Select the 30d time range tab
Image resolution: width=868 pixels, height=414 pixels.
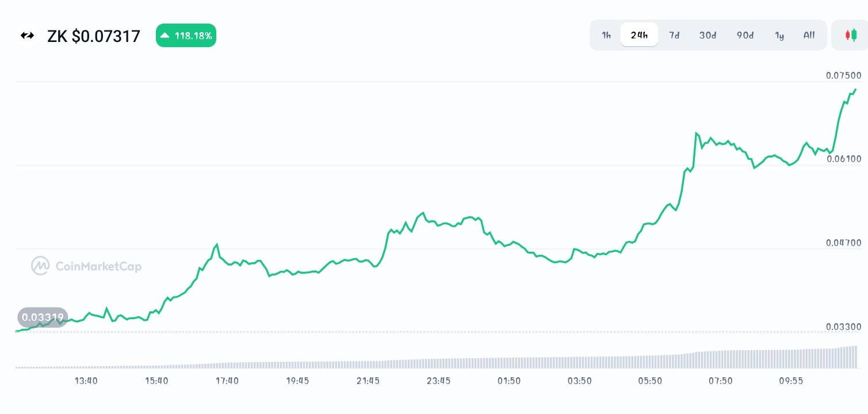pyautogui.click(x=708, y=35)
